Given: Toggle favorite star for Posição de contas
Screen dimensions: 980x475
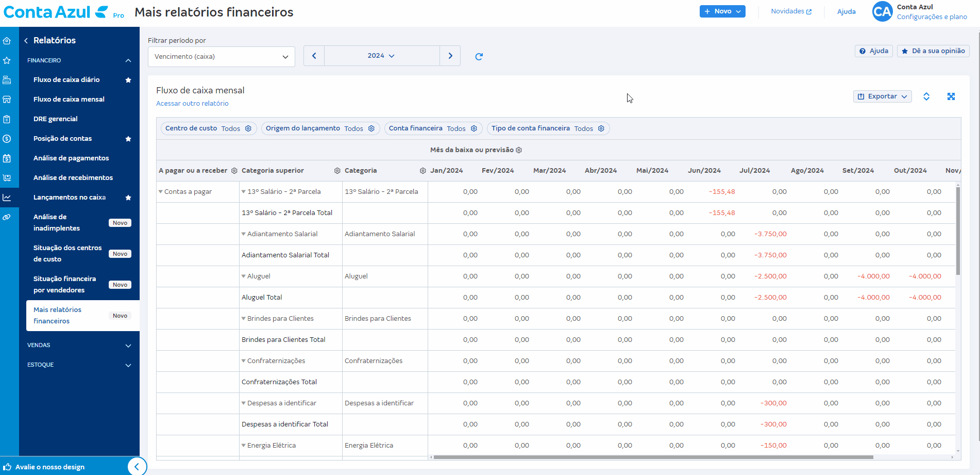Looking at the screenshot, I should point(128,139).
